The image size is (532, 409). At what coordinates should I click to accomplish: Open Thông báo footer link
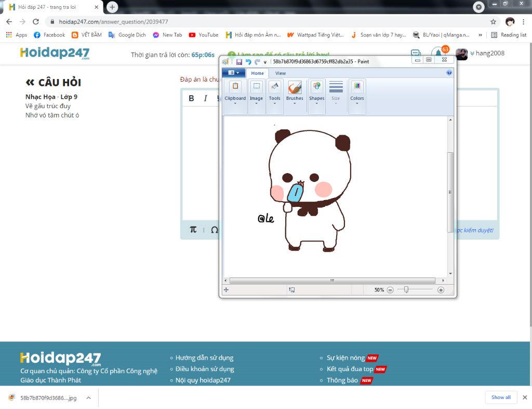(x=342, y=380)
